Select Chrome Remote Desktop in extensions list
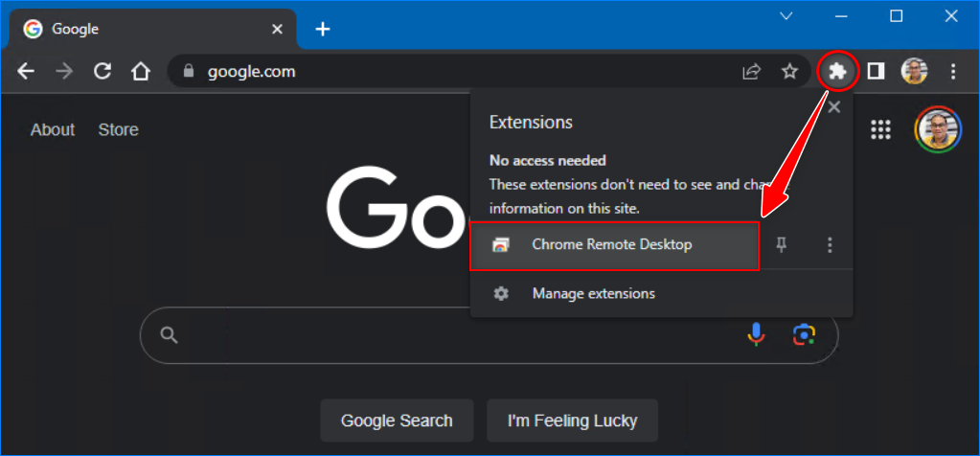The image size is (980, 456). pos(614,245)
